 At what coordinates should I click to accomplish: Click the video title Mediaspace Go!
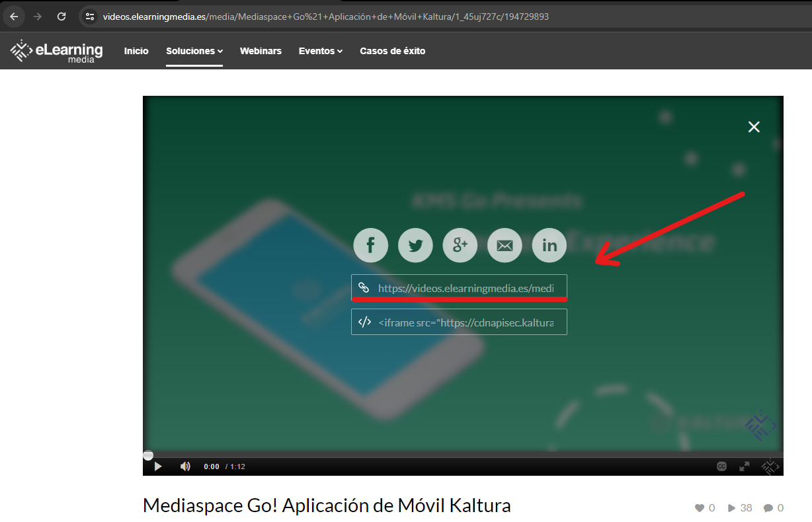[327, 506]
